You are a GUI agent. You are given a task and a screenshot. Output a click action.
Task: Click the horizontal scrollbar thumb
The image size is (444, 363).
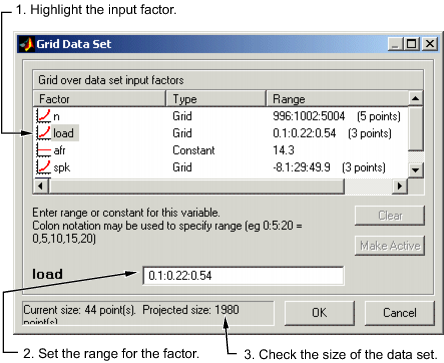pos(196,186)
